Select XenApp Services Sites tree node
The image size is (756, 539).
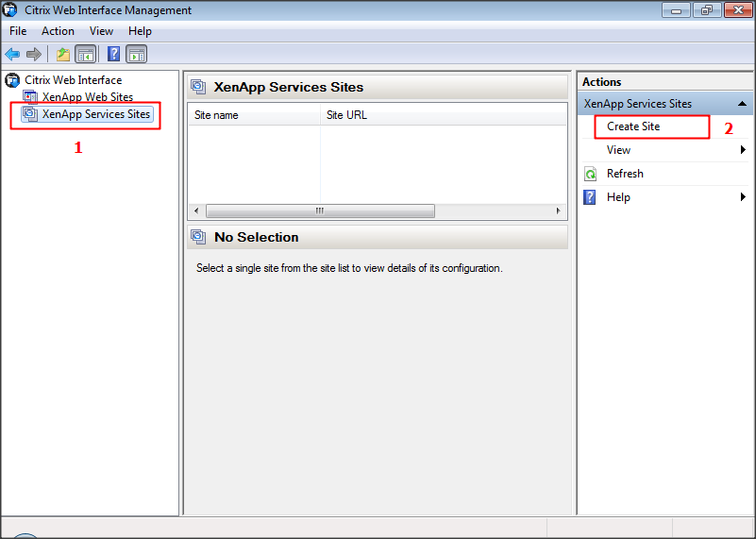(95, 114)
